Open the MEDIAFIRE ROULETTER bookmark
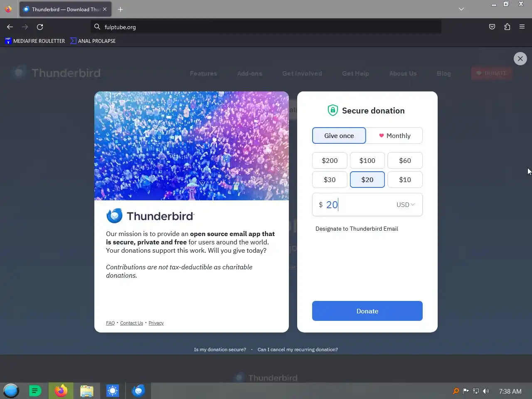532x399 pixels. (x=35, y=41)
